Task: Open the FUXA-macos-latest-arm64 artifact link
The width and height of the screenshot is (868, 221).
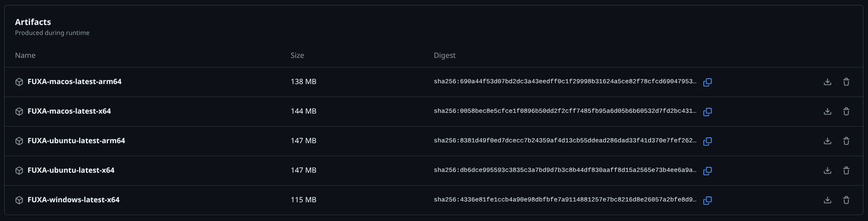Action: click(74, 82)
